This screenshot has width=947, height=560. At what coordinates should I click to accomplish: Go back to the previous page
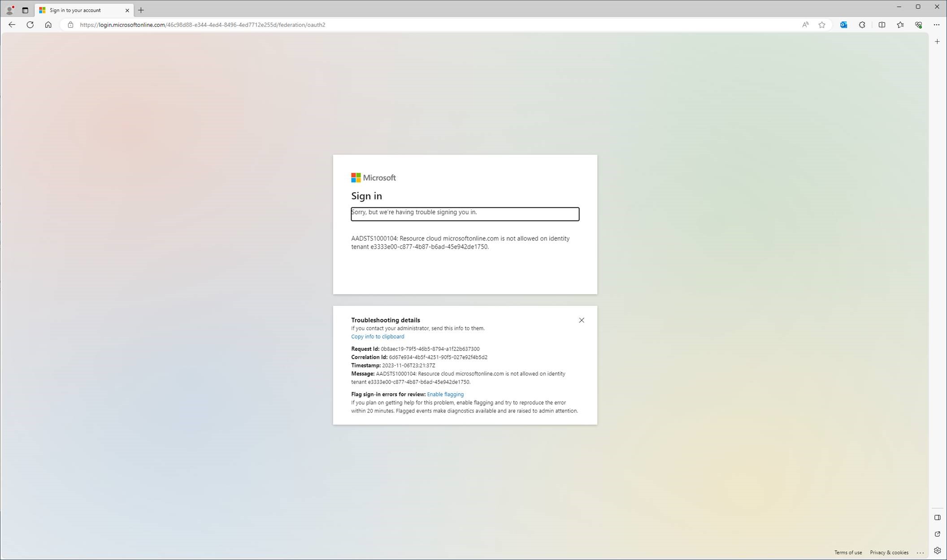pos(12,25)
